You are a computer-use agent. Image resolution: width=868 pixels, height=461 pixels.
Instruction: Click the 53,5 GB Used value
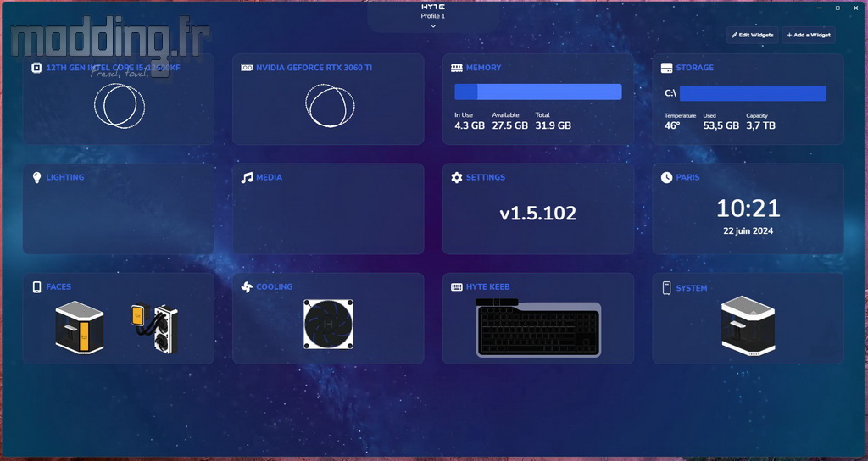coord(721,125)
